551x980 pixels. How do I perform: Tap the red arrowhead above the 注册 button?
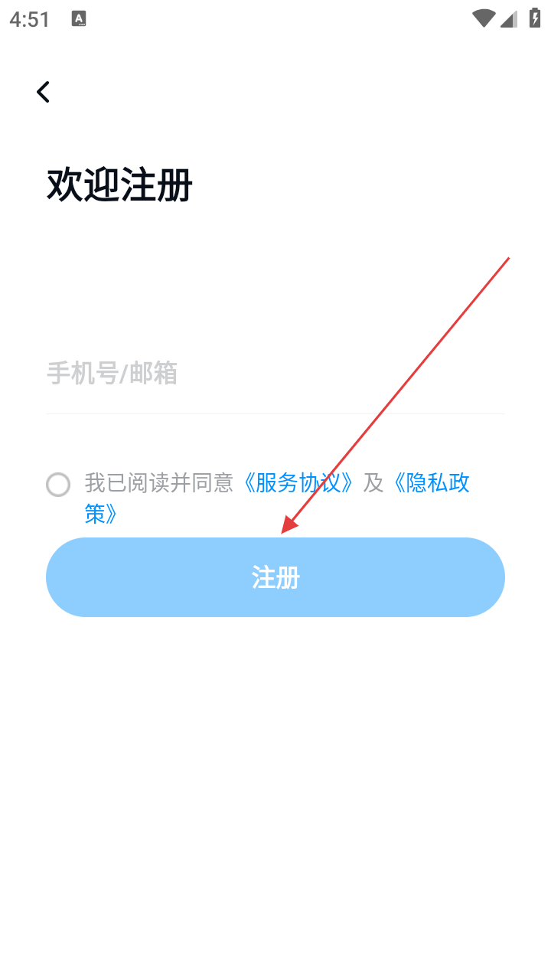[291, 524]
